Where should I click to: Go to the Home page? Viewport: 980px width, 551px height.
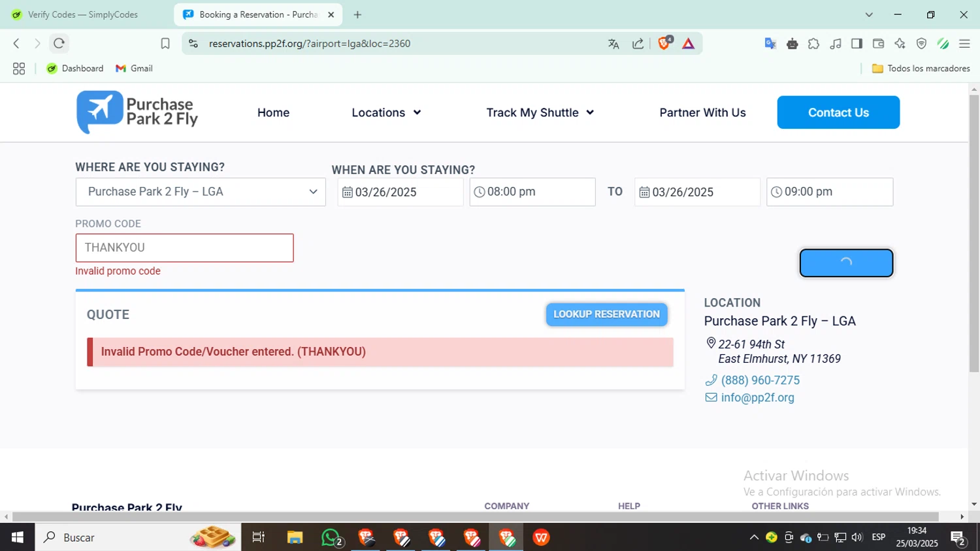(273, 112)
